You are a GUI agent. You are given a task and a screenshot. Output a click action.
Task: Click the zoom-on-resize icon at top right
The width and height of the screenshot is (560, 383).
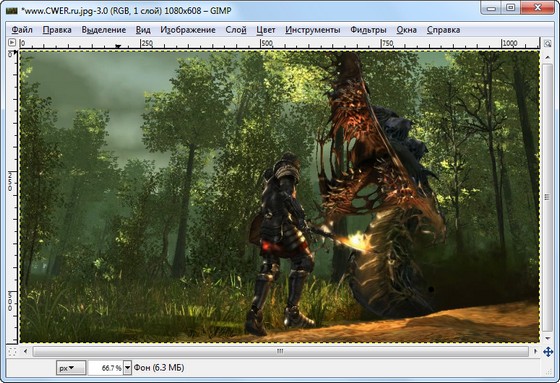click(x=548, y=44)
